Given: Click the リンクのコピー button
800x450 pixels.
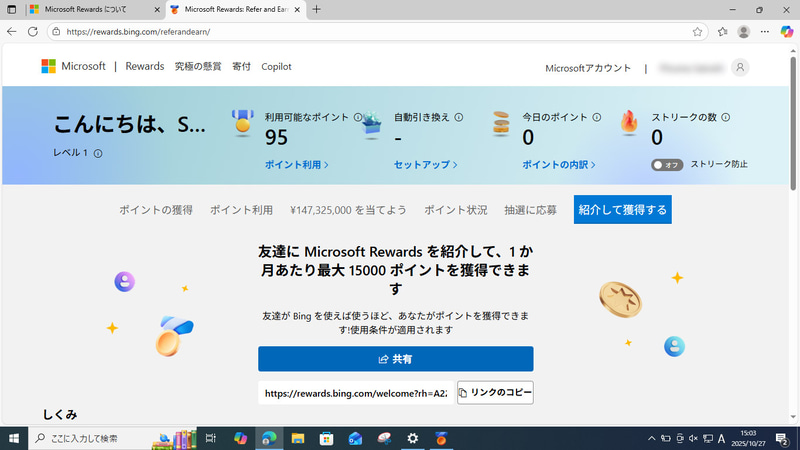Looking at the screenshot, I should tap(495, 392).
